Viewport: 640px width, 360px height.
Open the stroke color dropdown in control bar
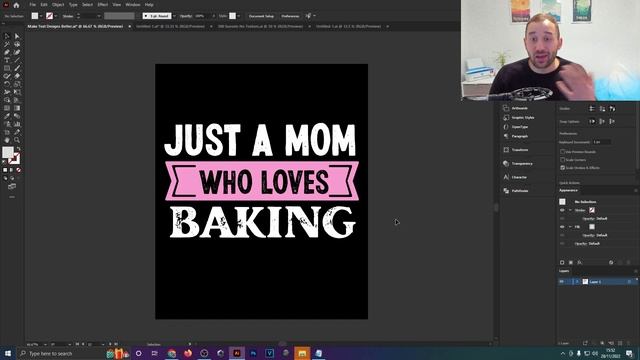coord(56,16)
